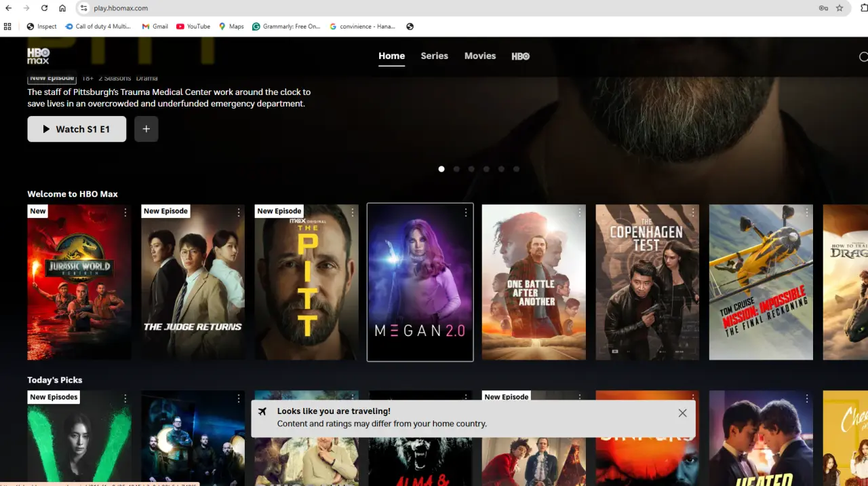
Task: Open more options on One Battle After Another poster
Action: 579,212
